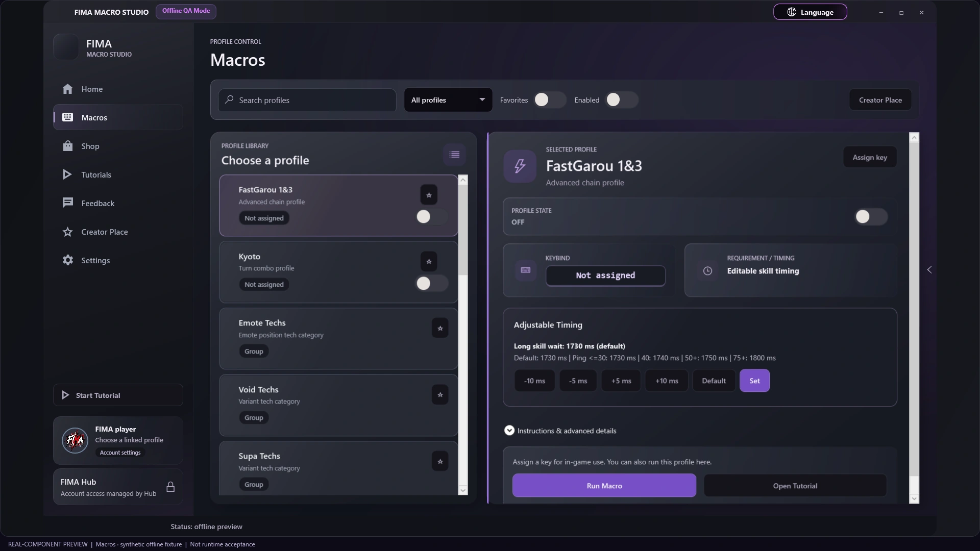Click the profile library list view icon
This screenshot has width=980, height=551.
pyautogui.click(x=454, y=155)
